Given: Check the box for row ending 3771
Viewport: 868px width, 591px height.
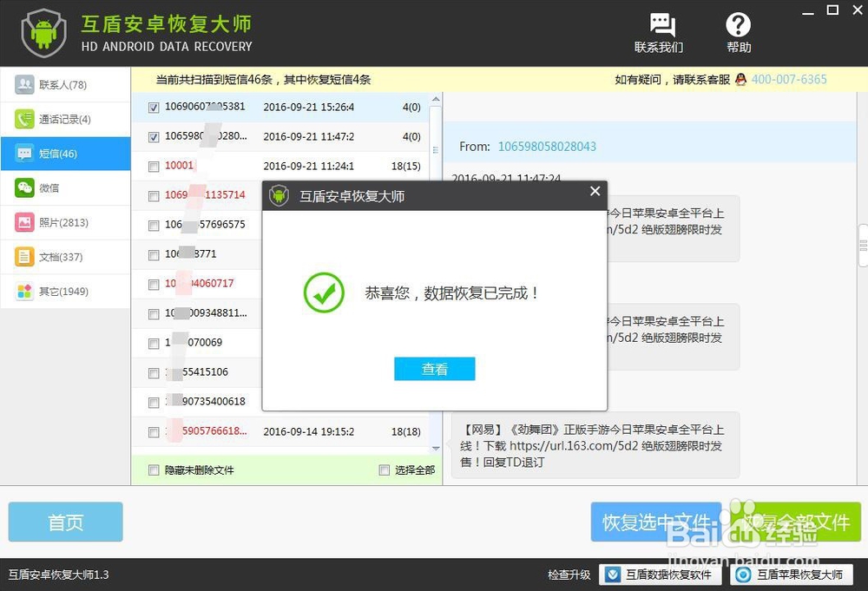Looking at the screenshot, I should point(154,255).
